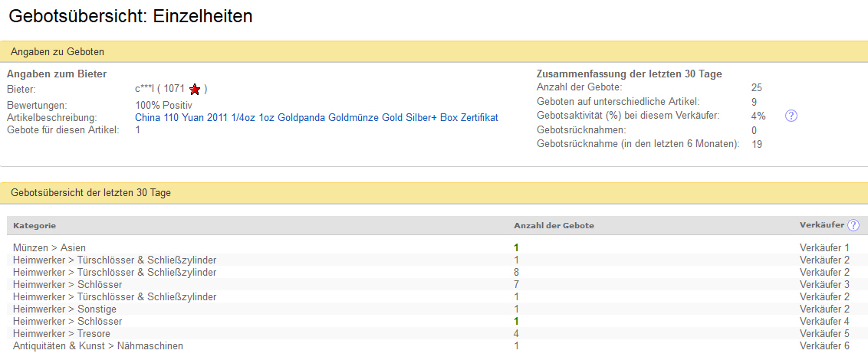Click help icon next to Verkäufer header
The height and width of the screenshot is (360, 868).
[853, 225]
